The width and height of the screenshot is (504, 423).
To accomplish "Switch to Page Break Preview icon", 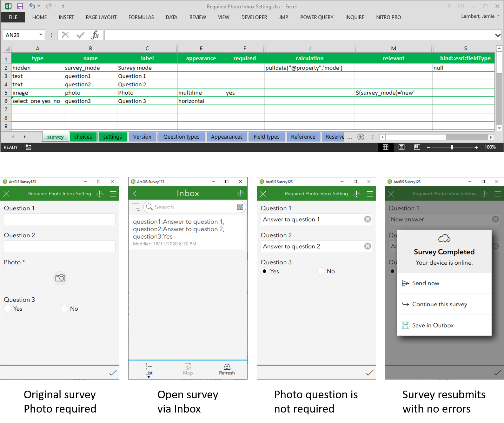I will point(417,147).
